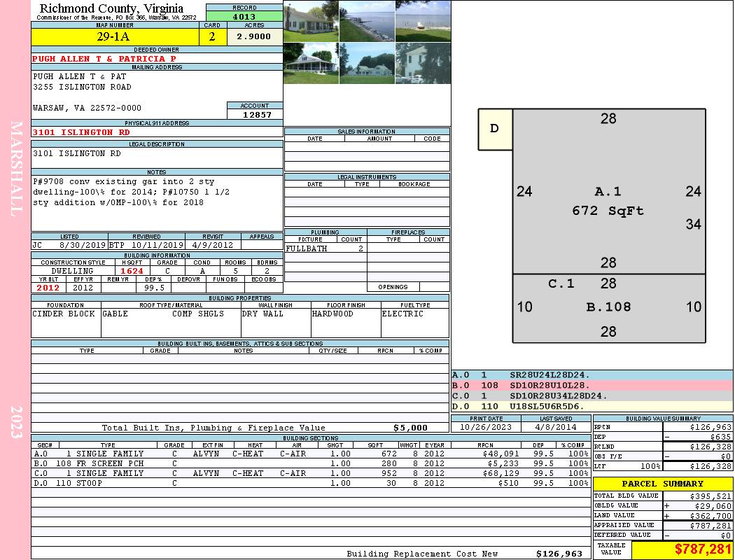The width and height of the screenshot is (735, 560).
Task: Open the bottom-right house close-up photo
Action: point(423,63)
